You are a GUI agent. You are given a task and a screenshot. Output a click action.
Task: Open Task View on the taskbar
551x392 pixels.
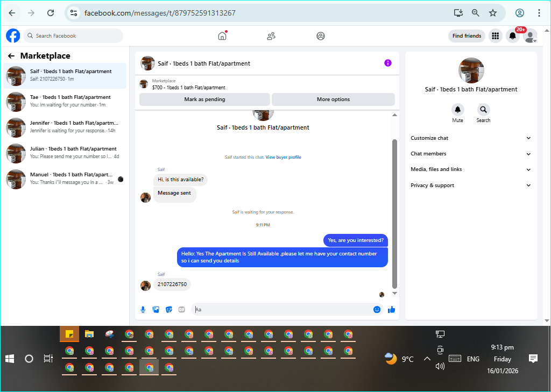click(x=48, y=359)
